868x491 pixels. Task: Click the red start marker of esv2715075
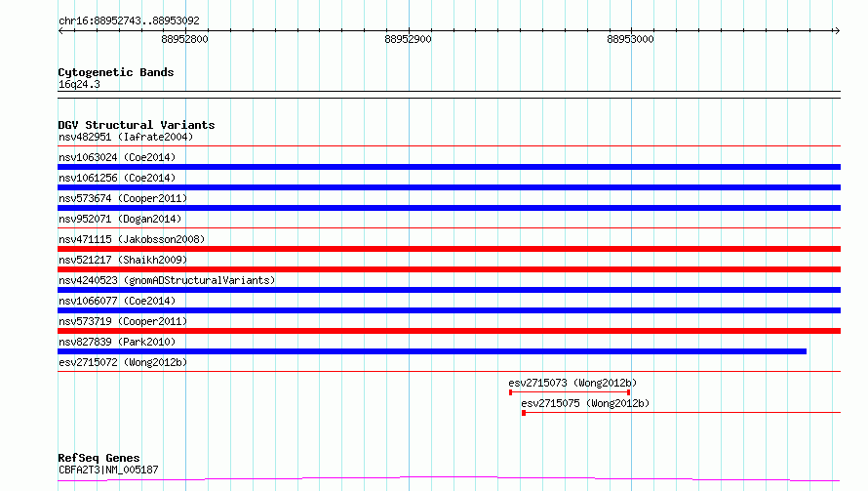coord(524,413)
